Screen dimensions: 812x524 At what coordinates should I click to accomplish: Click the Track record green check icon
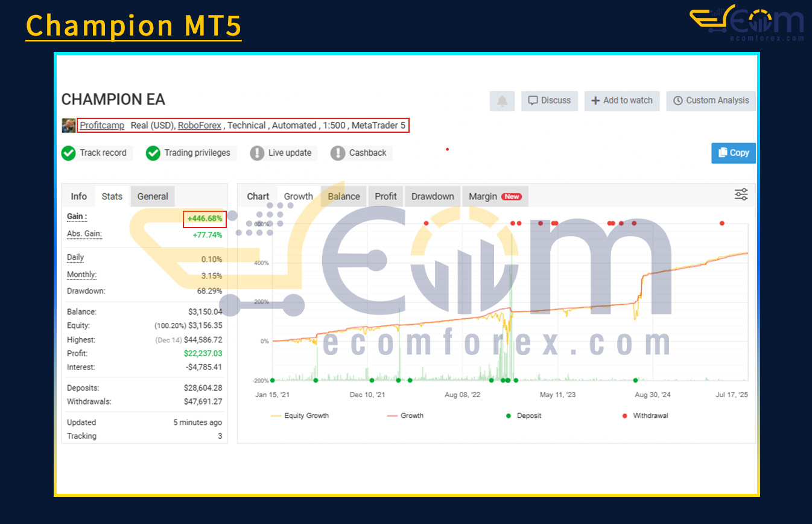click(x=68, y=153)
